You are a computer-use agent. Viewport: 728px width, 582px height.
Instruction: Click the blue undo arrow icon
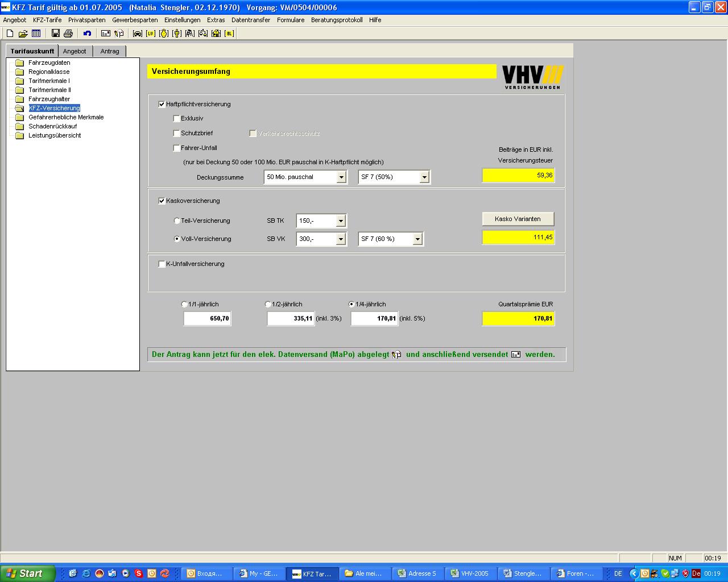(x=87, y=34)
